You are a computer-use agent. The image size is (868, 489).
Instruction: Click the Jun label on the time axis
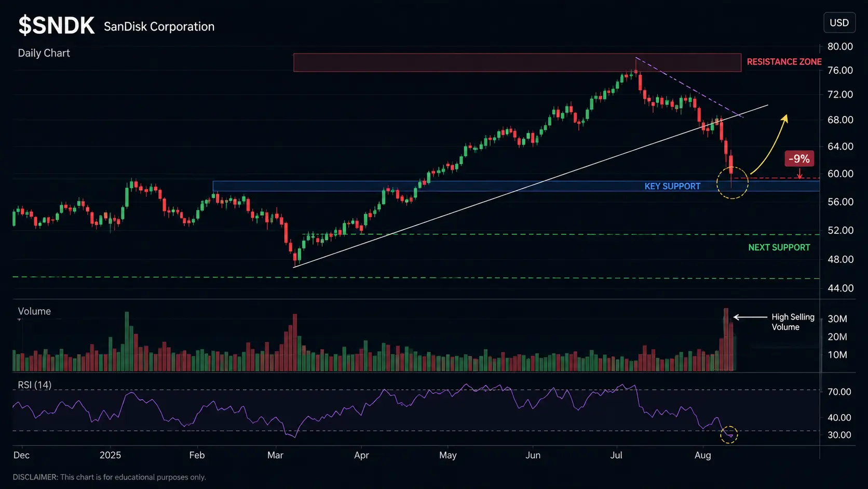pos(533,455)
